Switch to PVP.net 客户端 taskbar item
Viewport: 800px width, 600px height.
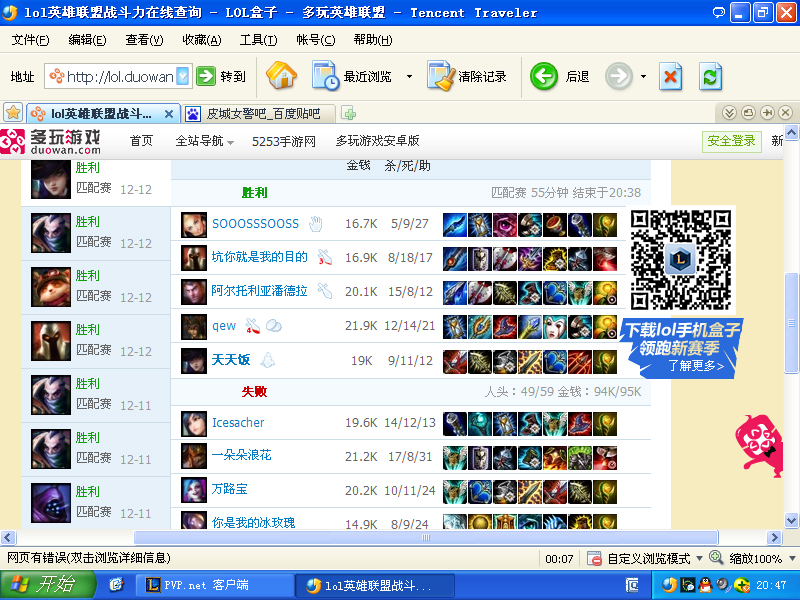214,585
